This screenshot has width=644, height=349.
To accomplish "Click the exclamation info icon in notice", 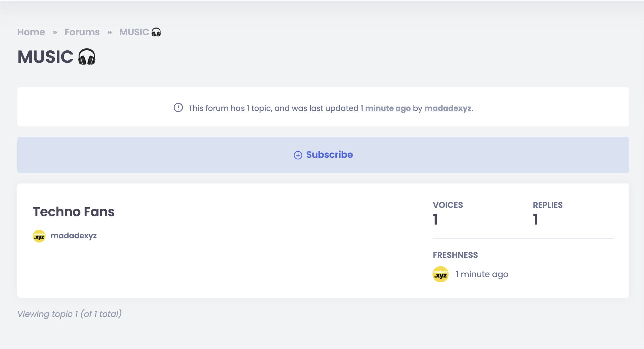I will [x=178, y=107].
